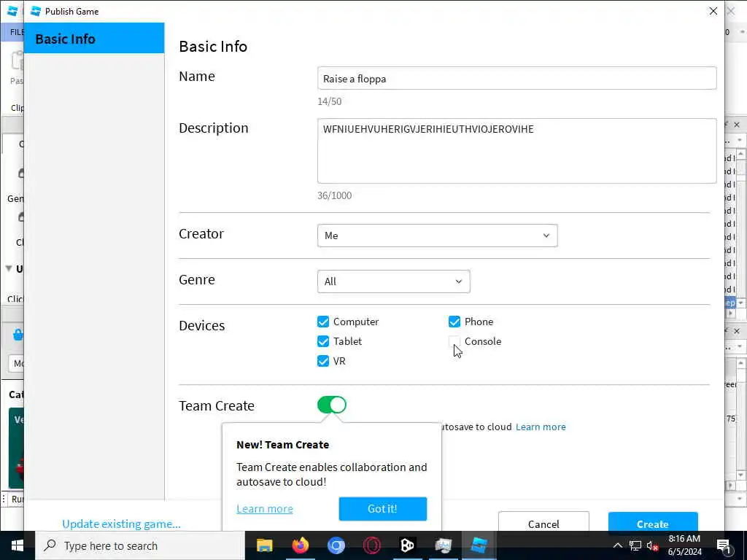Click the clock and date in taskbar
Image resolution: width=747 pixels, height=560 pixels.
point(684,545)
